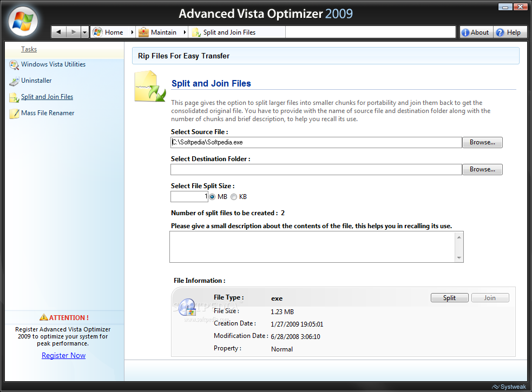Select the KB radio button
532x392 pixels.
pyautogui.click(x=234, y=197)
